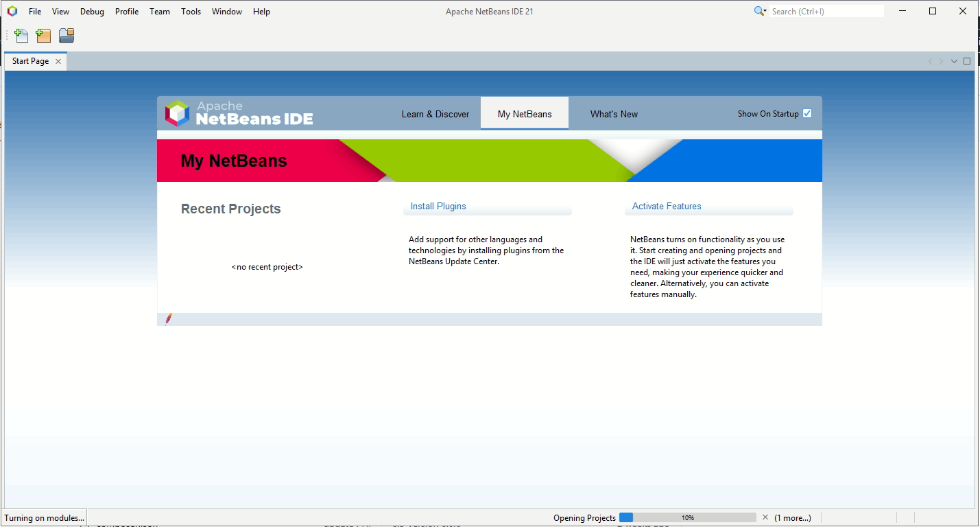Close the NetBeans IDE window
The image size is (980, 527).
pos(961,11)
